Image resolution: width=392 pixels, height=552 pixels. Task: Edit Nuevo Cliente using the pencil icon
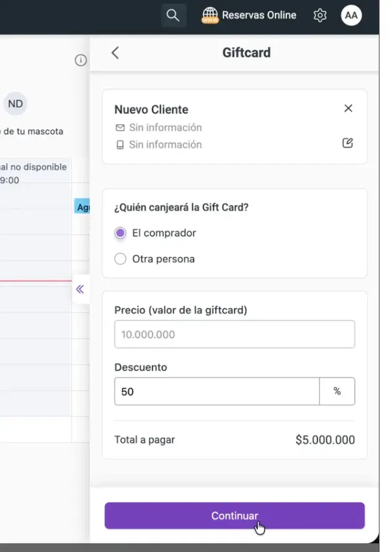[x=347, y=143]
